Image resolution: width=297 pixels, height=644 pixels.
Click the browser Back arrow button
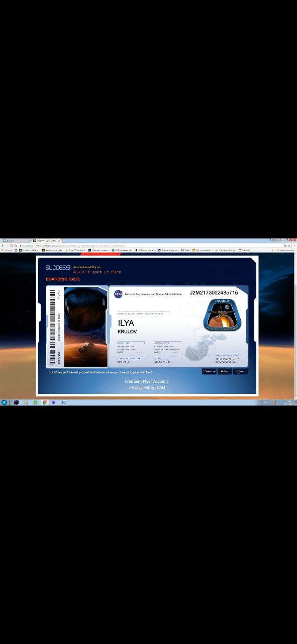click(3, 246)
